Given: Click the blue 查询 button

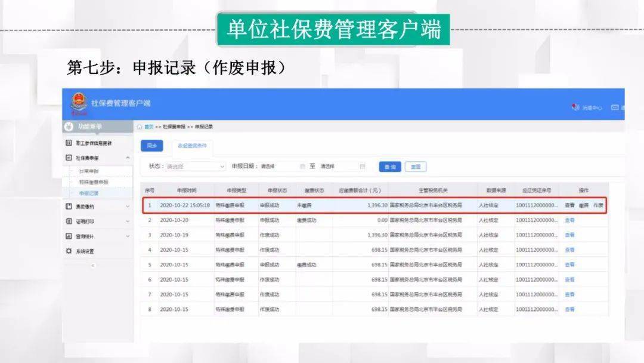Looking at the screenshot, I should click(x=390, y=167).
